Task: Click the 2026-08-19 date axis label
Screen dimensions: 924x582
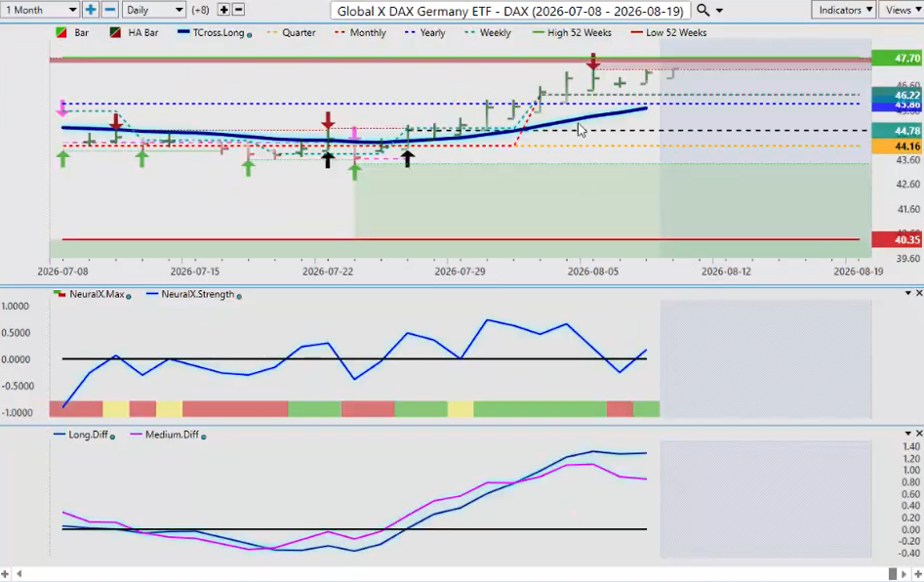Action: click(x=858, y=271)
